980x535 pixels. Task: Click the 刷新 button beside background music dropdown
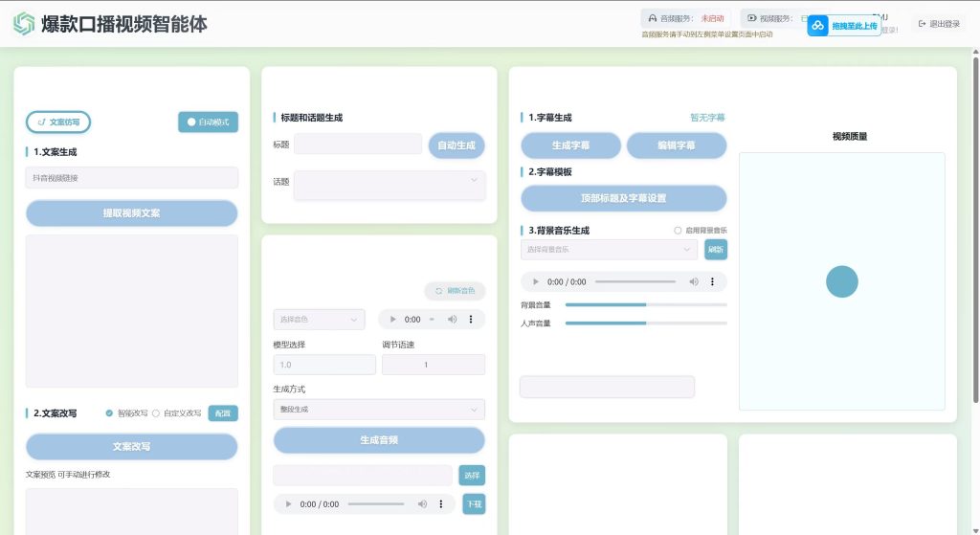[x=716, y=250]
